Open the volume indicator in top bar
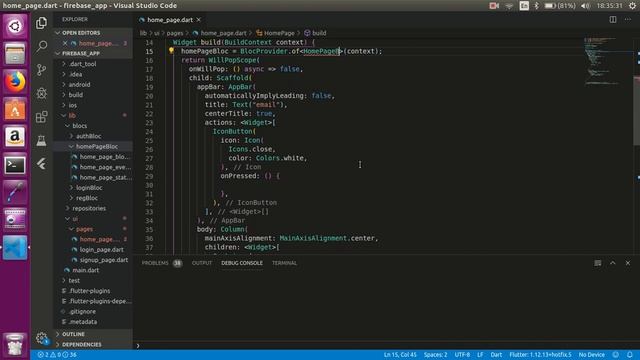This screenshot has width=640, height=360. click(x=585, y=6)
